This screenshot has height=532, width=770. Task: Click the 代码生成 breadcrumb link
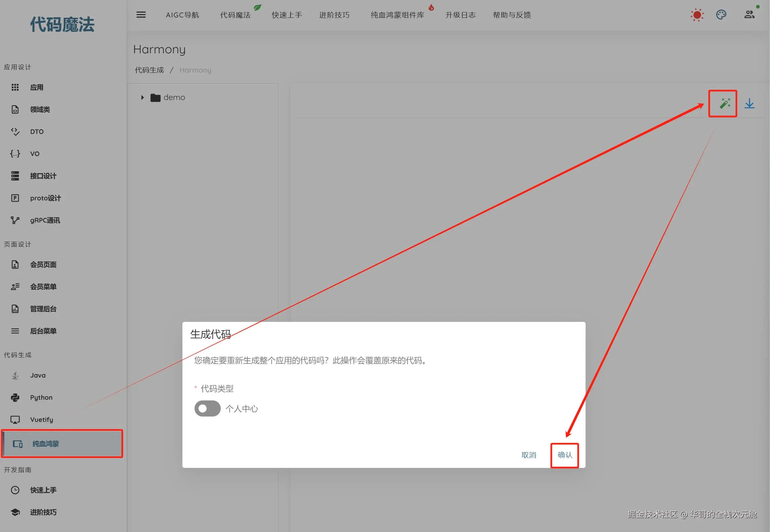[x=149, y=70]
